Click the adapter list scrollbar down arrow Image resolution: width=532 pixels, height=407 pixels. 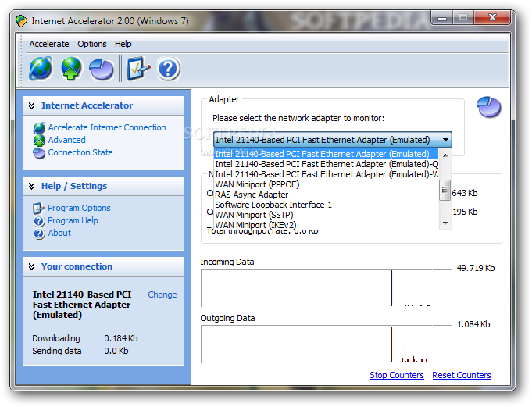point(445,223)
